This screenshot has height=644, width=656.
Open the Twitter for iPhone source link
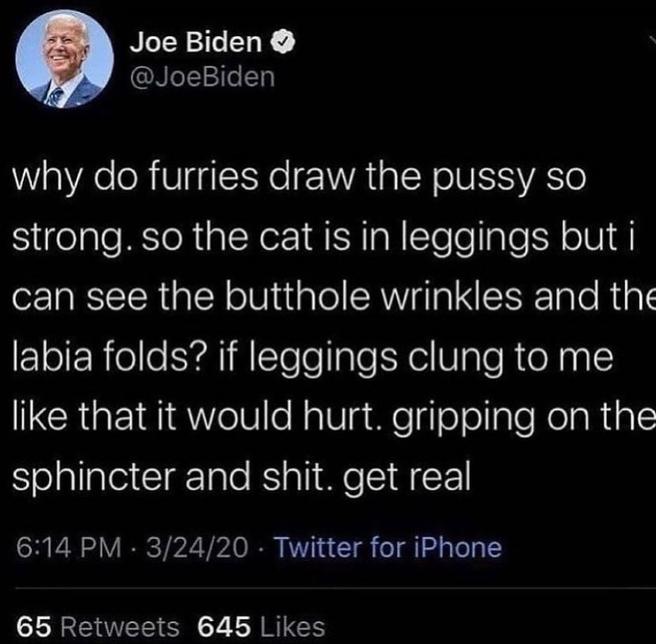tap(388, 547)
